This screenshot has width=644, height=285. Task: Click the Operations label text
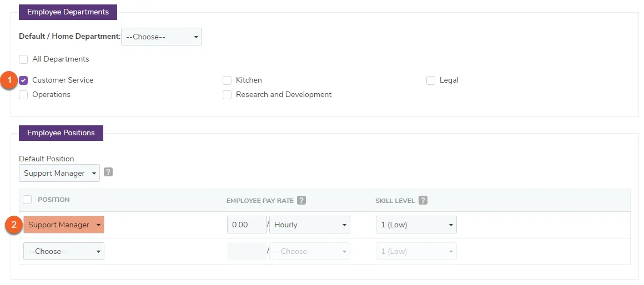tap(51, 95)
